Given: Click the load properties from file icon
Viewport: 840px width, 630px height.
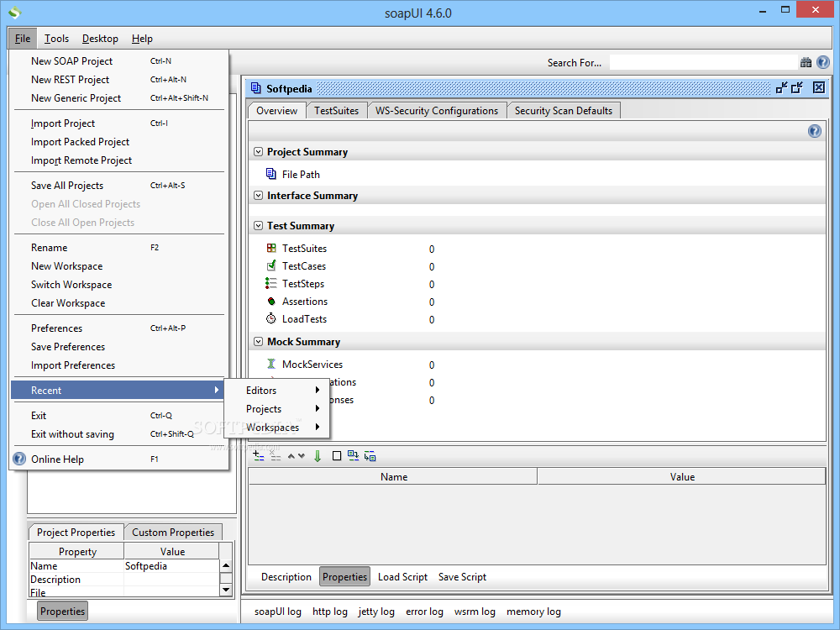Looking at the screenshot, I should tap(353, 455).
